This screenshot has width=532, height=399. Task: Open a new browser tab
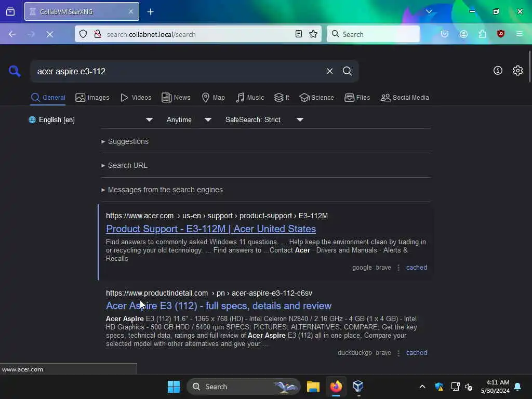150,11
